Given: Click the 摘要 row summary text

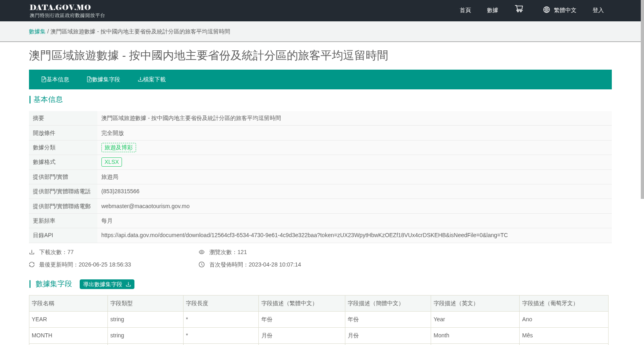Looking at the screenshot, I should click(x=191, y=118).
